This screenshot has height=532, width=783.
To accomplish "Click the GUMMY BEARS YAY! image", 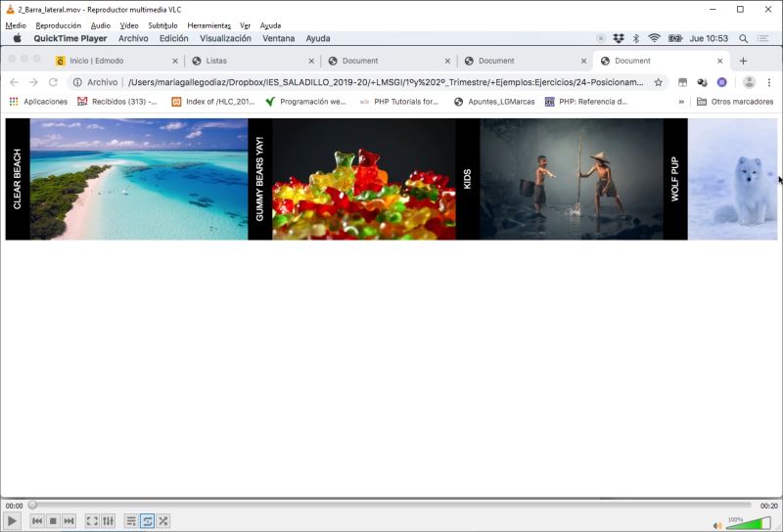I will pos(364,179).
